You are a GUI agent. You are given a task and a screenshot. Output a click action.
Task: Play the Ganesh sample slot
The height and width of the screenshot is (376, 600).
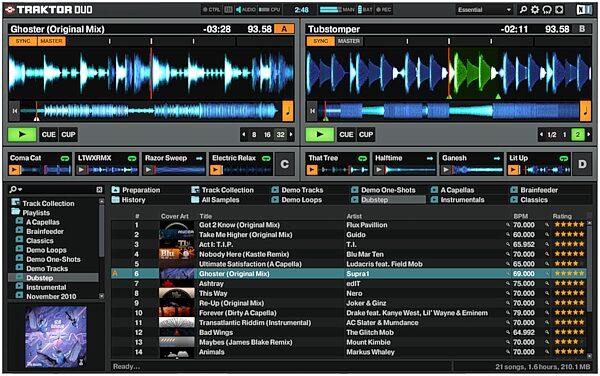click(x=446, y=169)
